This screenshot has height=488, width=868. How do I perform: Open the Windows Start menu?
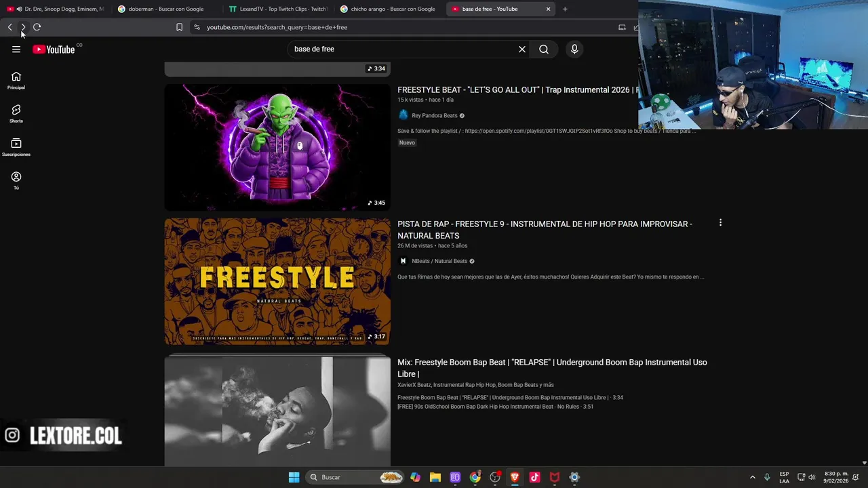294,477
